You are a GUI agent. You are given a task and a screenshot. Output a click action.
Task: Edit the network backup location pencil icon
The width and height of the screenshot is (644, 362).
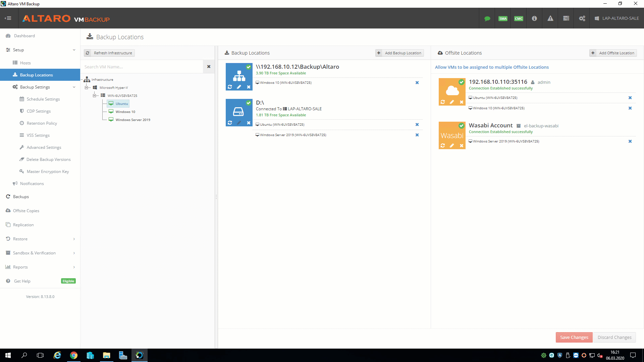(239, 87)
